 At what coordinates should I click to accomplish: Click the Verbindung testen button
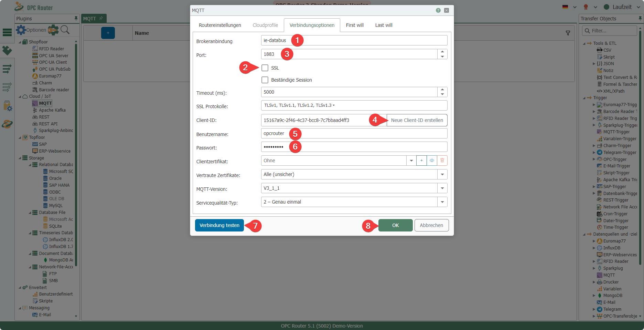click(x=219, y=225)
